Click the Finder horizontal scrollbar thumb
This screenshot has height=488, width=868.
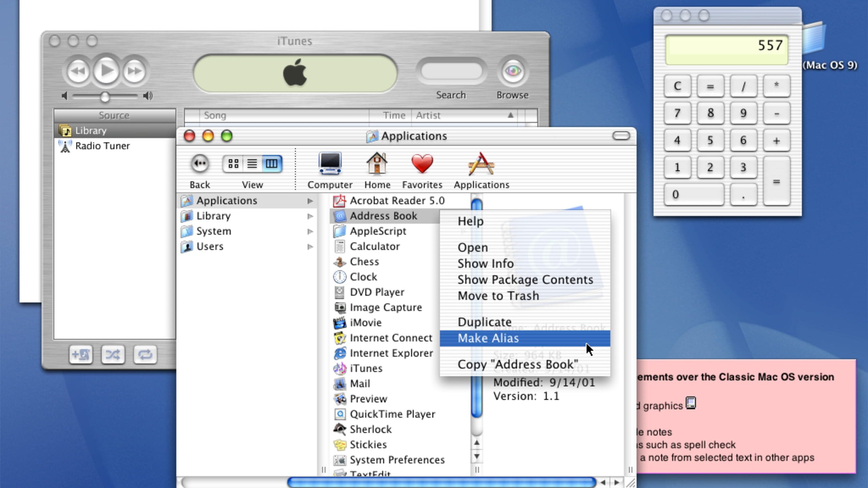click(442, 482)
